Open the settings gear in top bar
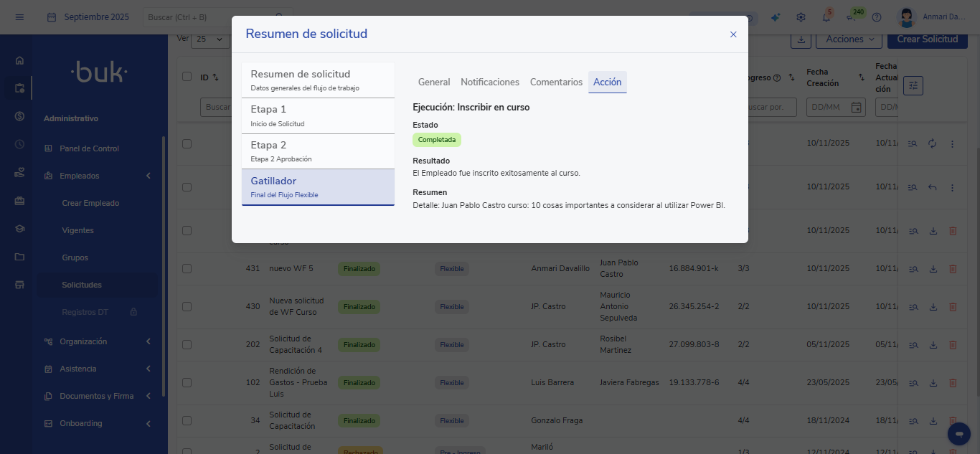Screen dimensions: 980x454 (x=801, y=17)
